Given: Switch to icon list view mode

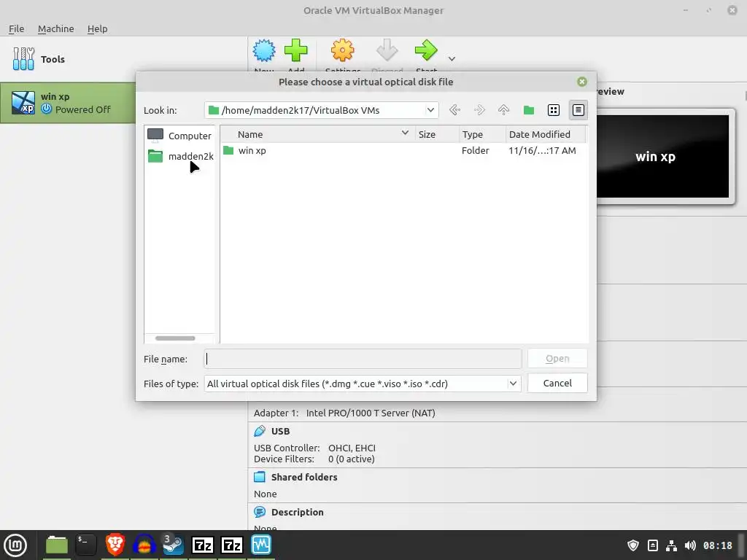Looking at the screenshot, I should [554, 110].
